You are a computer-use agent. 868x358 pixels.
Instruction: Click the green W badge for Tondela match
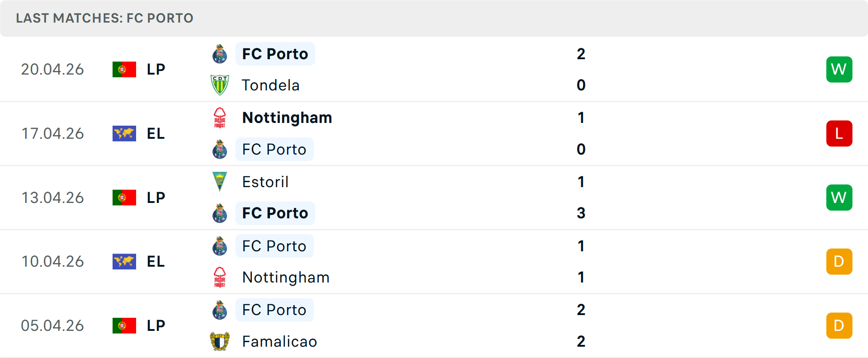tap(839, 70)
